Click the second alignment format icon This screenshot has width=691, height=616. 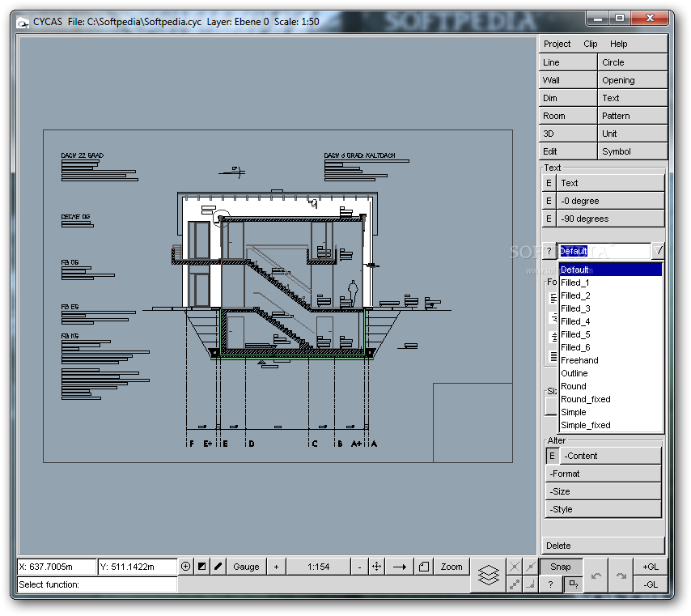click(553, 317)
